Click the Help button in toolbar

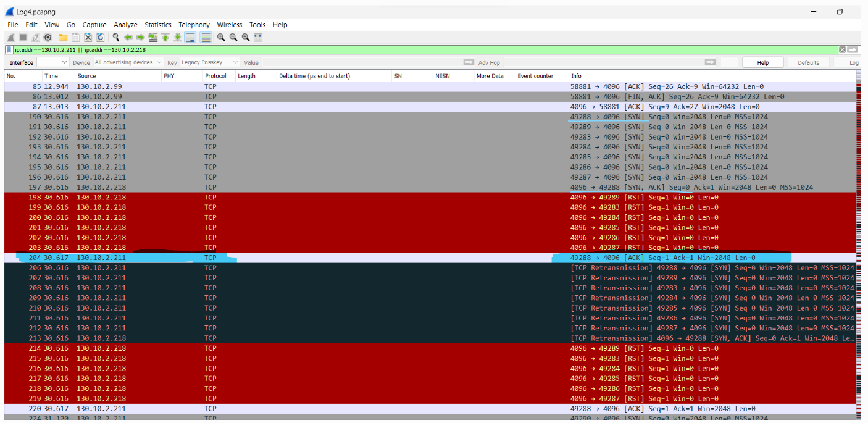pyautogui.click(x=763, y=62)
